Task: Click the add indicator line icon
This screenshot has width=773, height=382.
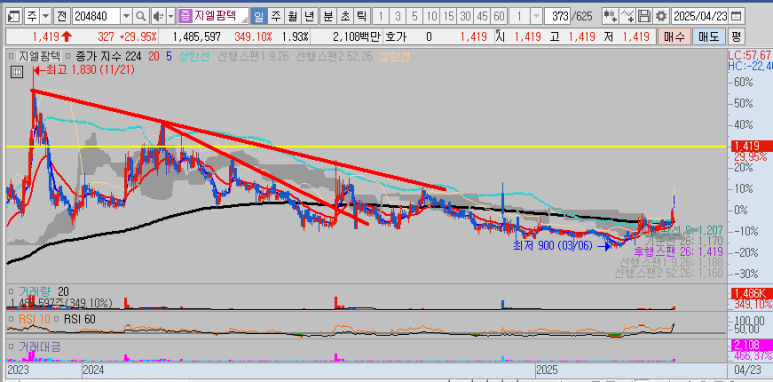Action: (x=627, y=16)
